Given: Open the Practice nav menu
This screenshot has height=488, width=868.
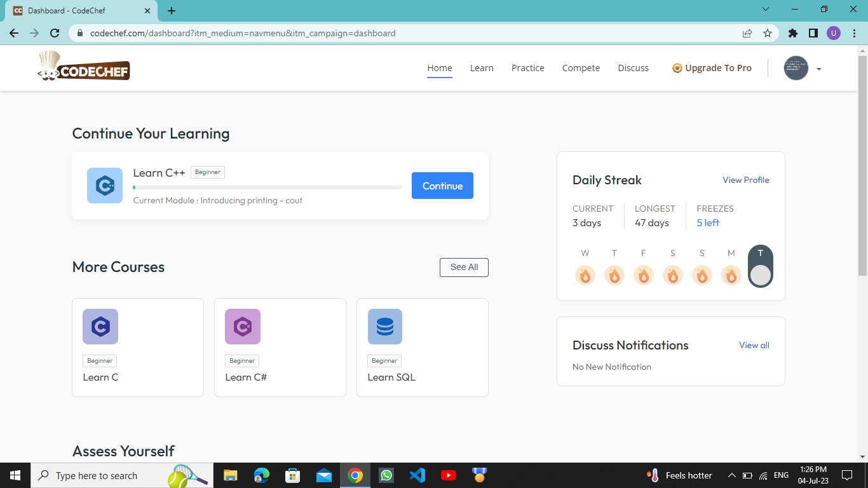Looking at the screenshot, I should point(528,68).
